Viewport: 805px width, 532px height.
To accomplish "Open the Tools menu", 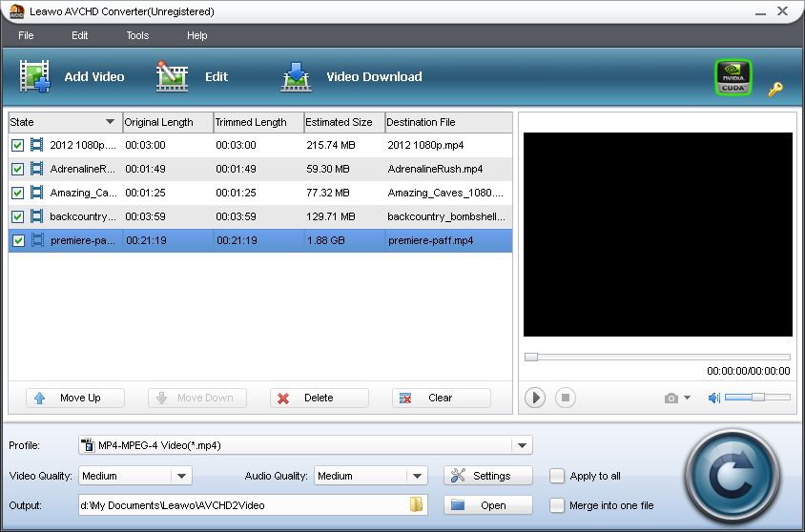I will (137, 35).
